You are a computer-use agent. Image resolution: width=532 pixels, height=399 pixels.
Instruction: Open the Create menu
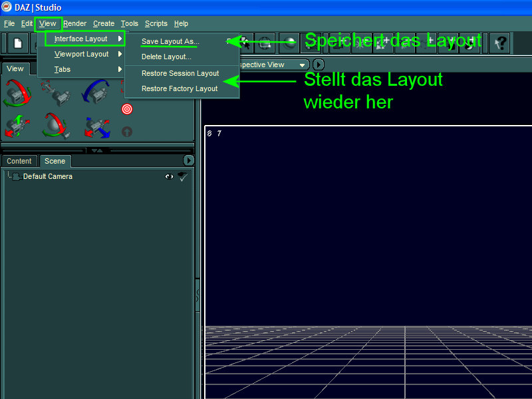pyautogui.click(x=104, y=24)
